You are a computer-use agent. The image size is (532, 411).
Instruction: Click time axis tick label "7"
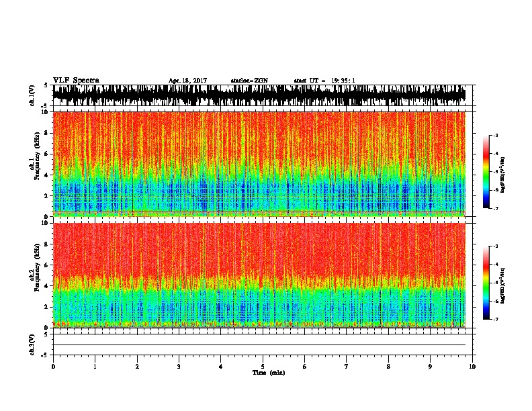tap(346, 366)
